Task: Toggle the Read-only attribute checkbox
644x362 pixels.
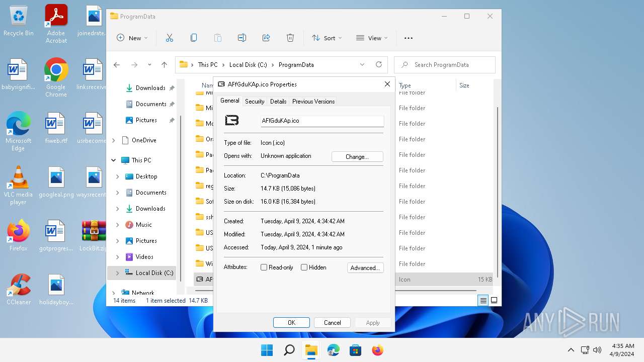Action: click(x=264, y=267)
